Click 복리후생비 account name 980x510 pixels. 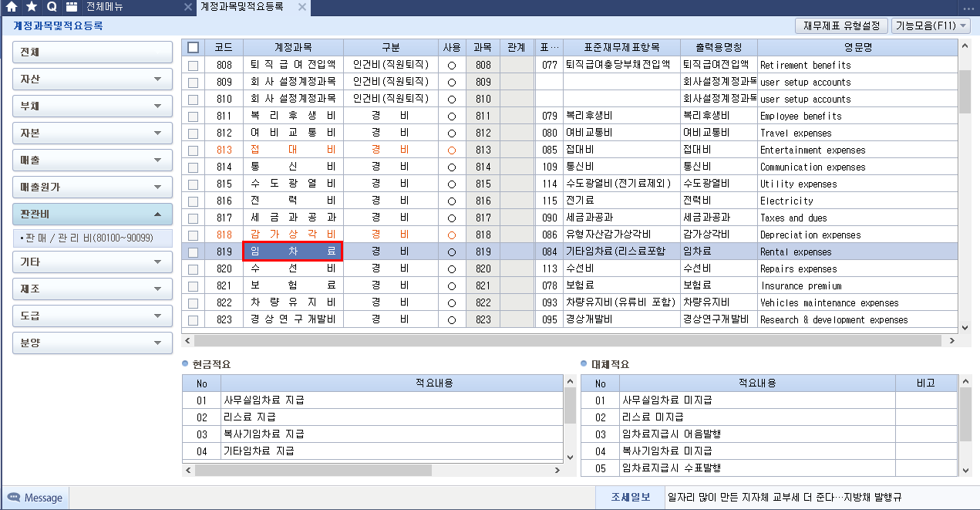point(293,116)
